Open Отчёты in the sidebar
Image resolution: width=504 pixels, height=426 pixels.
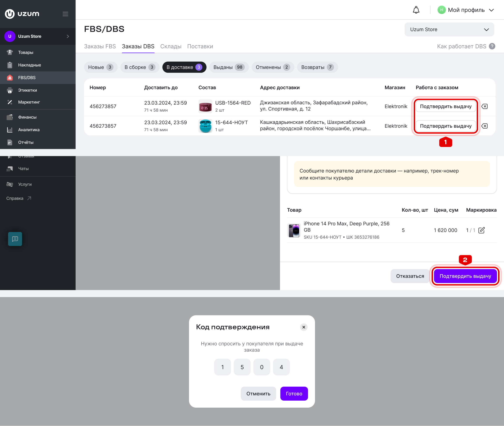click(38, 142)
